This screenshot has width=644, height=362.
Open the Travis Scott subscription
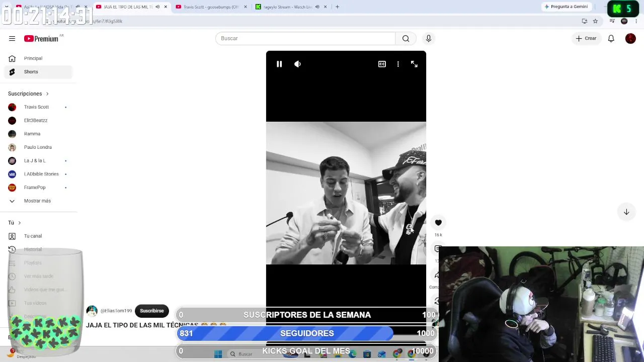[x=38, y=107]
